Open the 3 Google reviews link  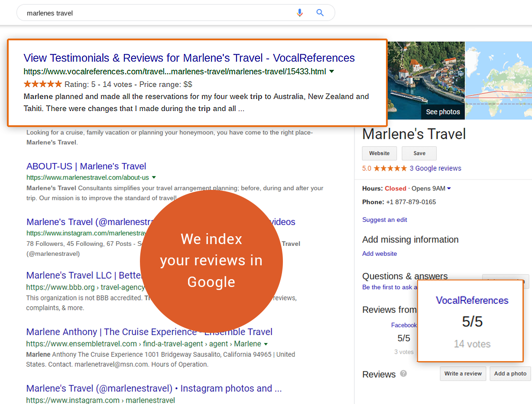pos(435,168)
